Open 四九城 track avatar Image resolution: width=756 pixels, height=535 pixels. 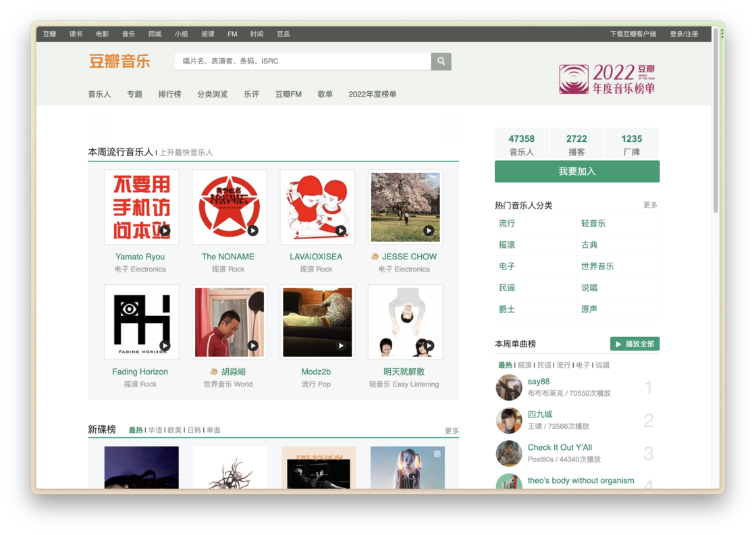pos(509,420)
